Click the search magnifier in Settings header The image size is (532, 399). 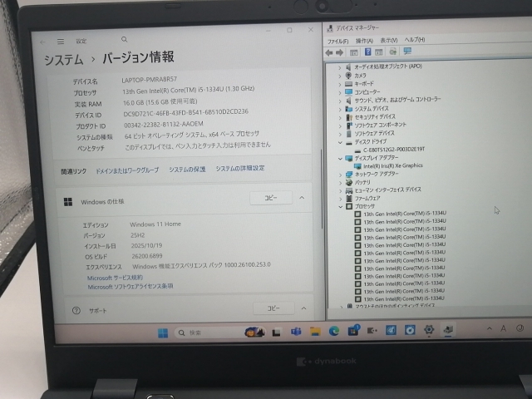click(x=125, y=40)
